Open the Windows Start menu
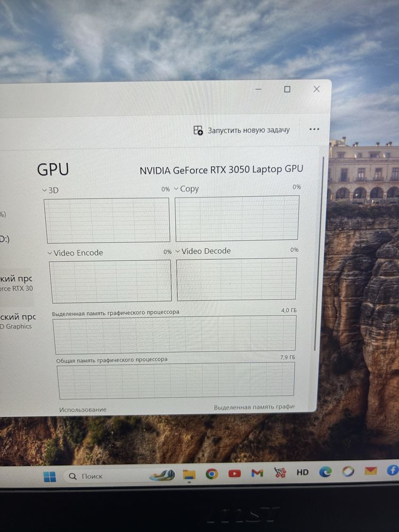Image resolution: width=399 pixels, height=532 pixels. [49, 476]
